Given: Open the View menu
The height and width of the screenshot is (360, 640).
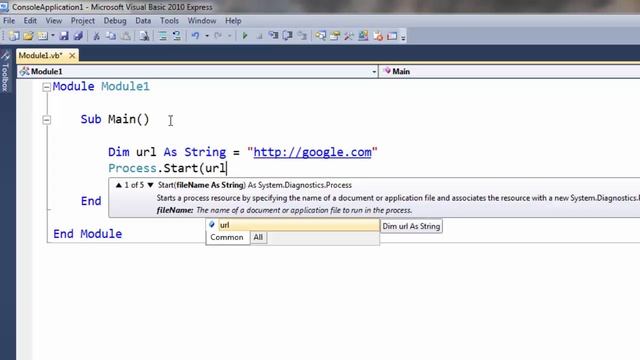Looking at the screenshot, I should point(53,21).
